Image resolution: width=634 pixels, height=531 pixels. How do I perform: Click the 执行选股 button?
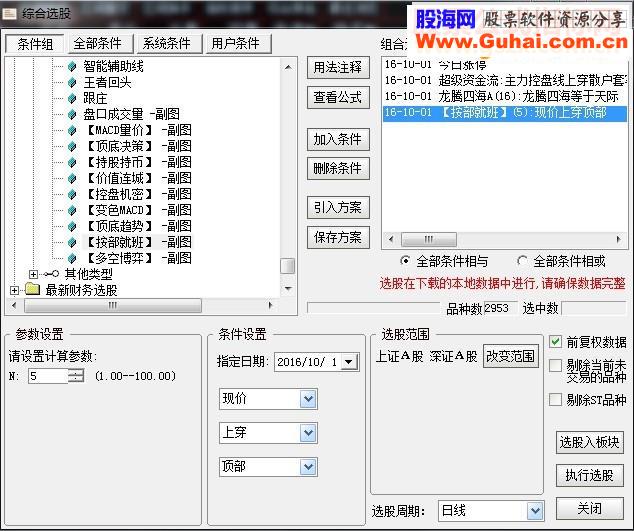point(590,475)
